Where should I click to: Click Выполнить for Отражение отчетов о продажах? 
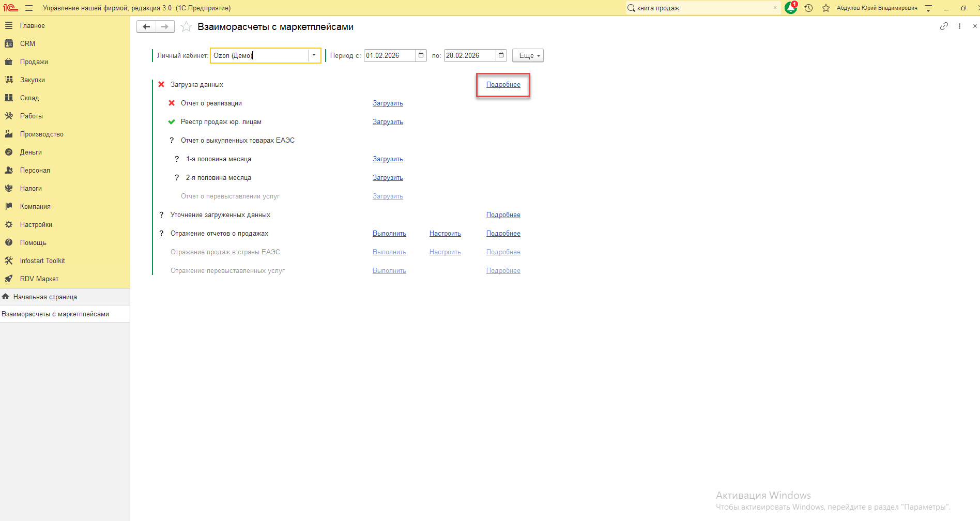click(x=389, y=234)
